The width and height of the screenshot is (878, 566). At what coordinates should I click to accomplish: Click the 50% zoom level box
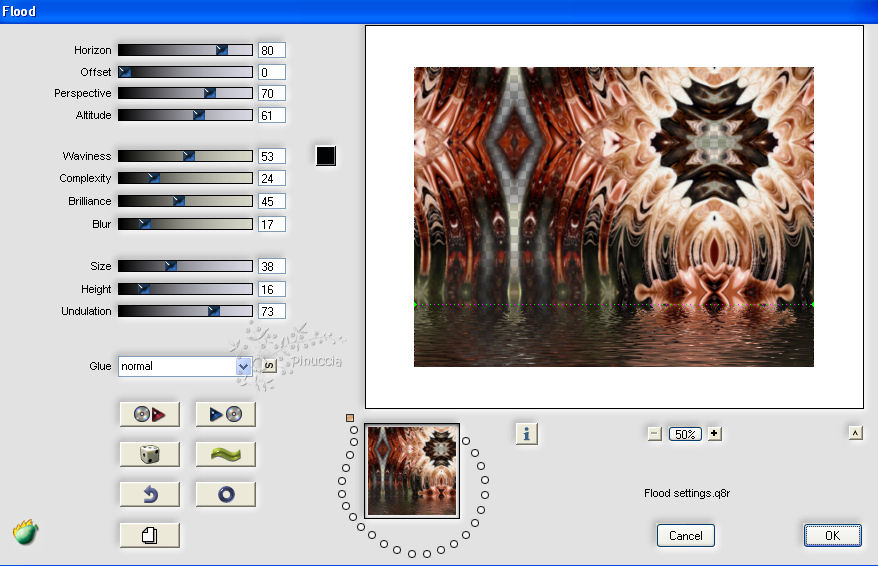tap(685, 434)
